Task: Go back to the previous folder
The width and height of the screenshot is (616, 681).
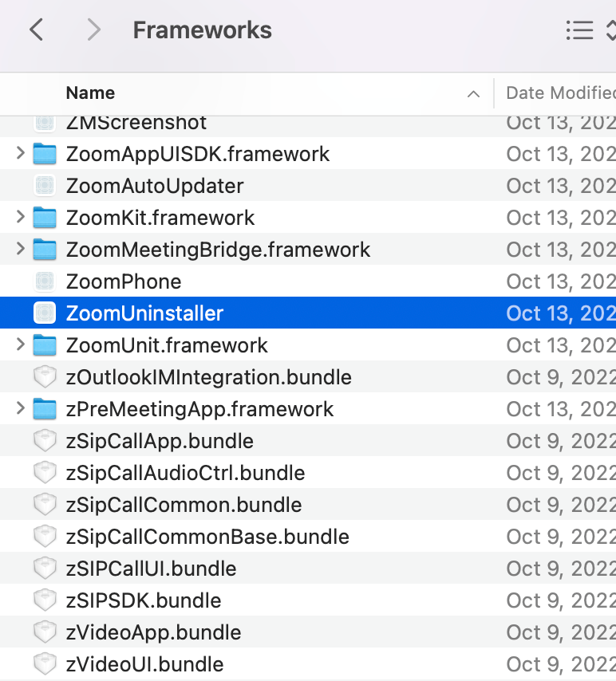Action: pos(36,30)
